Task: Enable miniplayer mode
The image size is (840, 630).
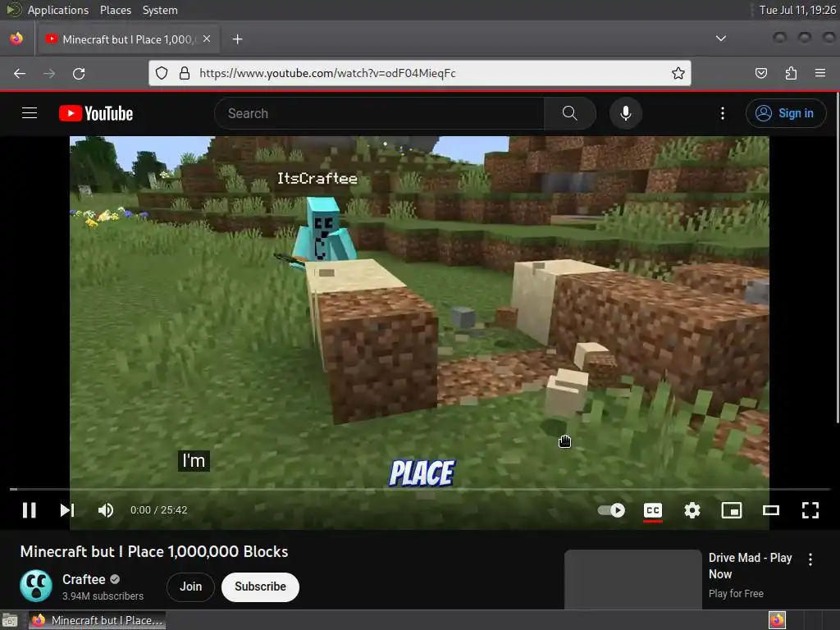Action: 731,510
